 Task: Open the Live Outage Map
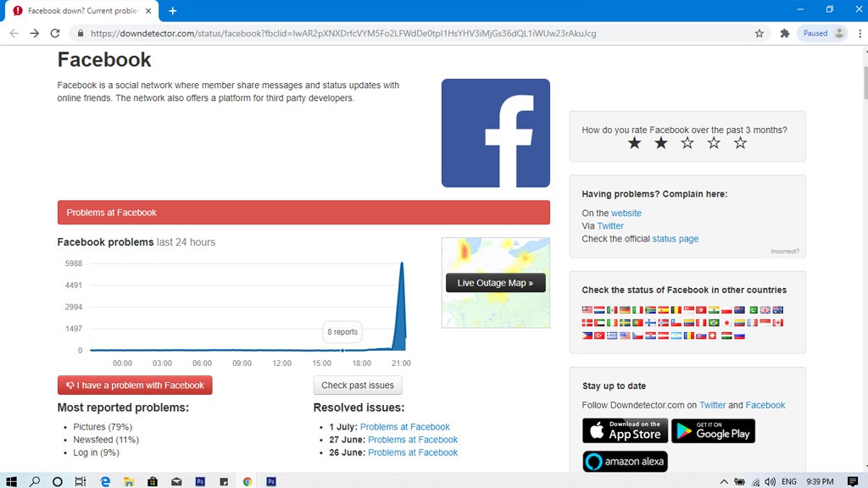[x=495, y=283]
